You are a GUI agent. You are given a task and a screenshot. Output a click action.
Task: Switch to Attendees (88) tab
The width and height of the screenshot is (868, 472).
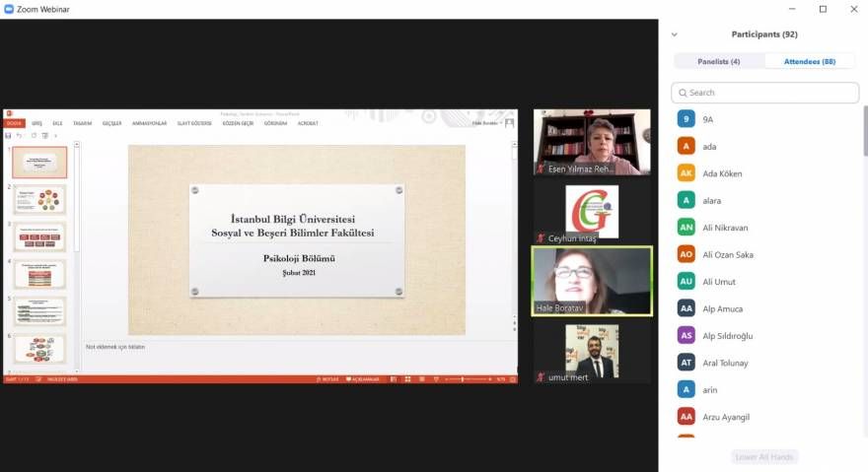[x=810, y=61]
